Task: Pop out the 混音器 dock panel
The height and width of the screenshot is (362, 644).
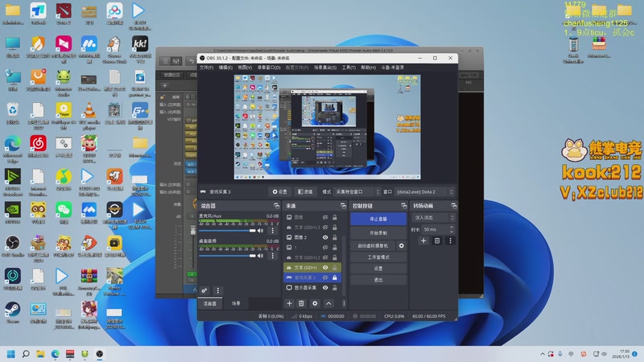Action: (x=276, y=206)
